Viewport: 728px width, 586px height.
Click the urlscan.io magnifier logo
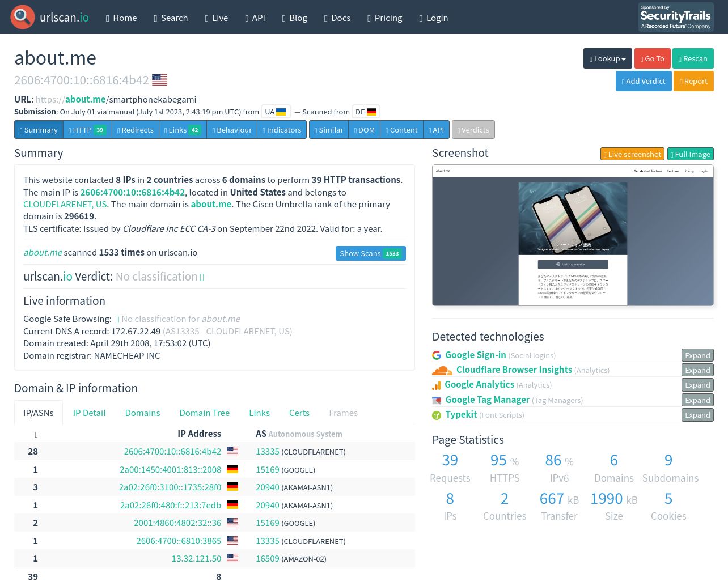click(23, 17)
